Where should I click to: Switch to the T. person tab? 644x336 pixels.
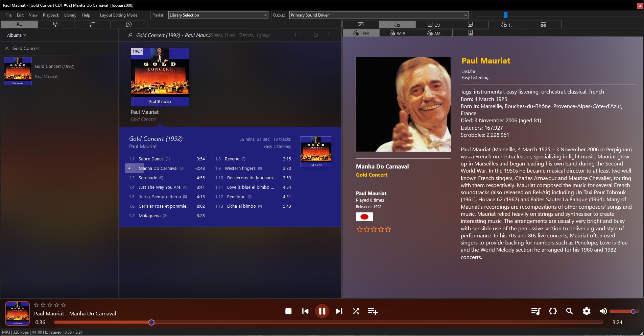[x=507, y=24]
